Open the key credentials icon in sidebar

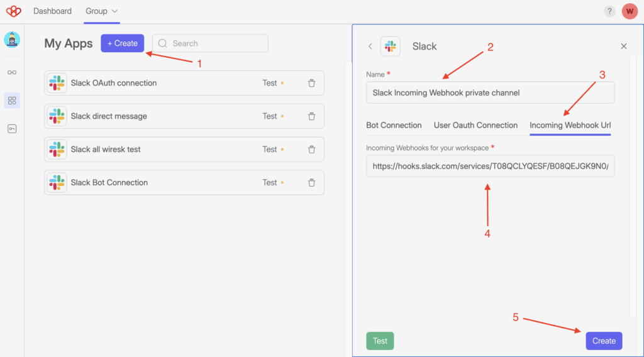coord(12,129)
